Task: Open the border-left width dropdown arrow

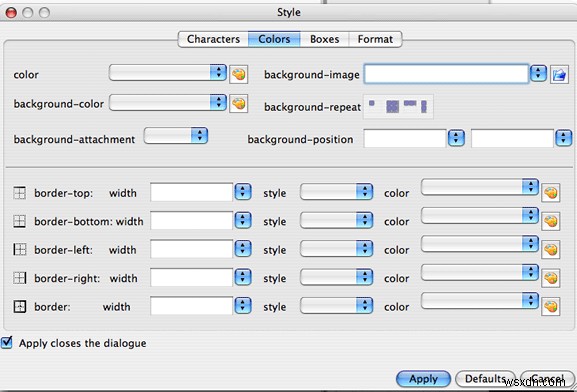Action: [243, 249]
